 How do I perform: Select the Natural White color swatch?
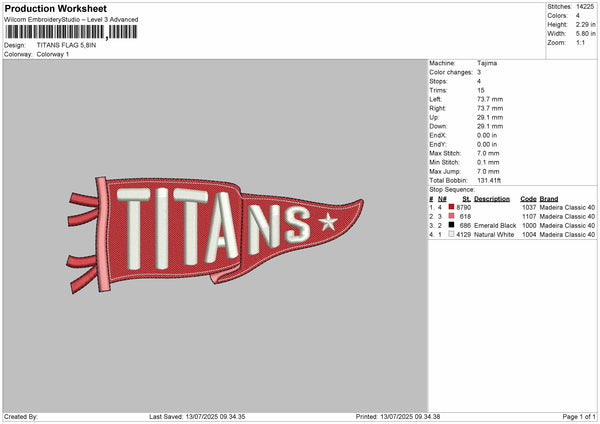tap(451, 234)
